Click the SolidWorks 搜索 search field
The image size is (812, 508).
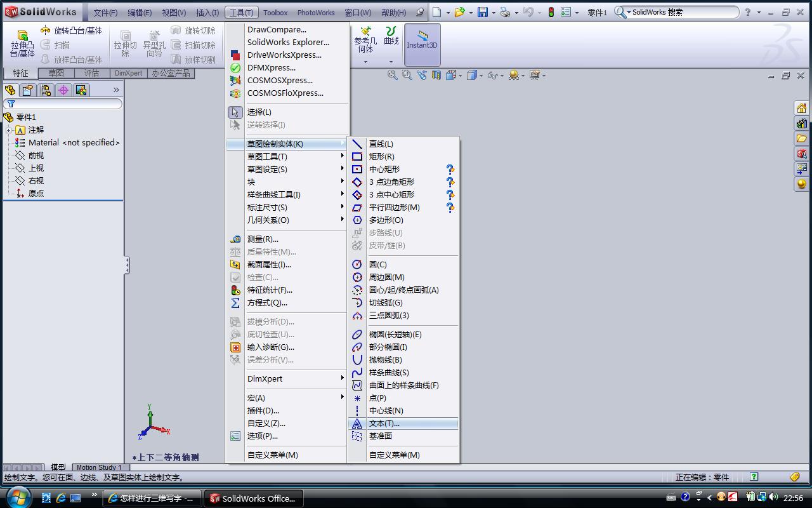(684, 12)
